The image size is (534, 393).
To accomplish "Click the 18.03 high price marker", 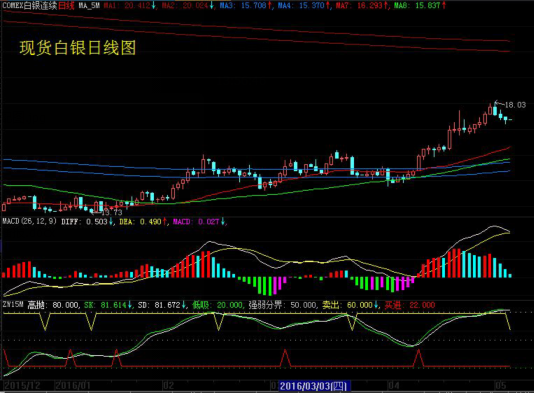I will point(515,105).
